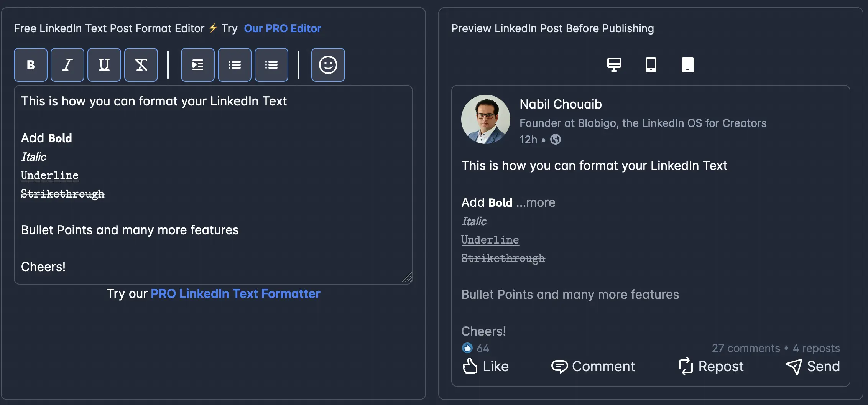
Task: Click the Send button in preview
Action: click(x=813, y=366)
